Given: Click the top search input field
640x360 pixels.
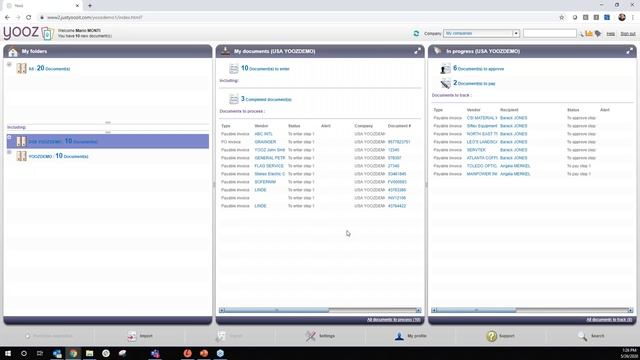Looking at the screenshot, I should 549,33.
